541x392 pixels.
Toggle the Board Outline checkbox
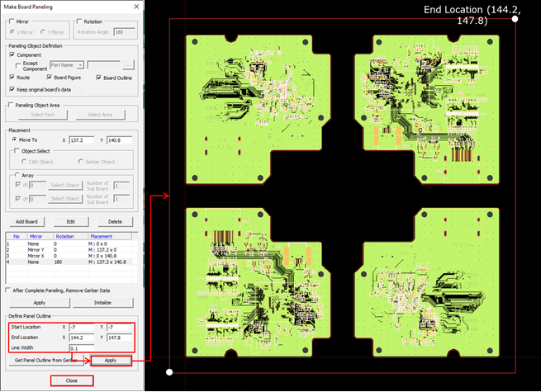click(x=98, y=78)
